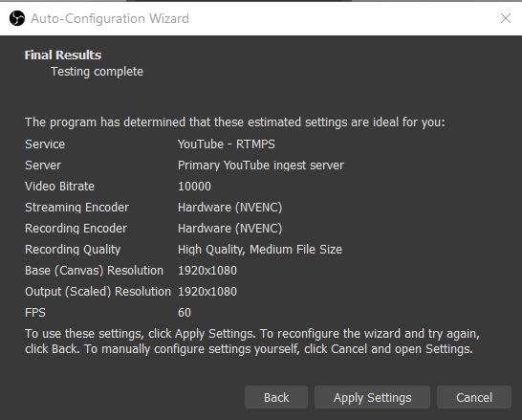Click 'Primary YouTube ingest server' value

coord(261,166)
